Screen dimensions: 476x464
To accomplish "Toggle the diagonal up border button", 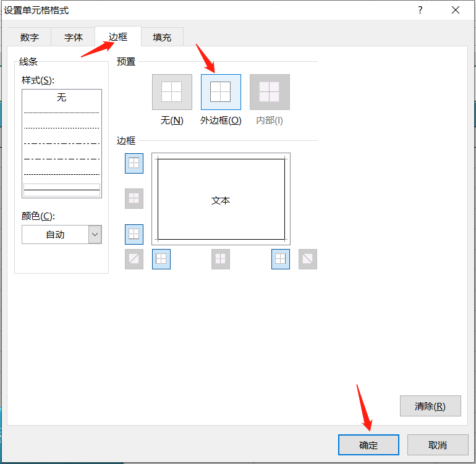I will pyautogui.click(x=134, y=259).
